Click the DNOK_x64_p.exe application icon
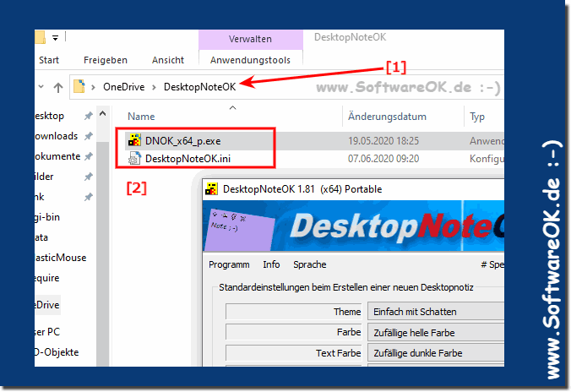Viewport: 571px width, 392px height. tap(134, 140)
